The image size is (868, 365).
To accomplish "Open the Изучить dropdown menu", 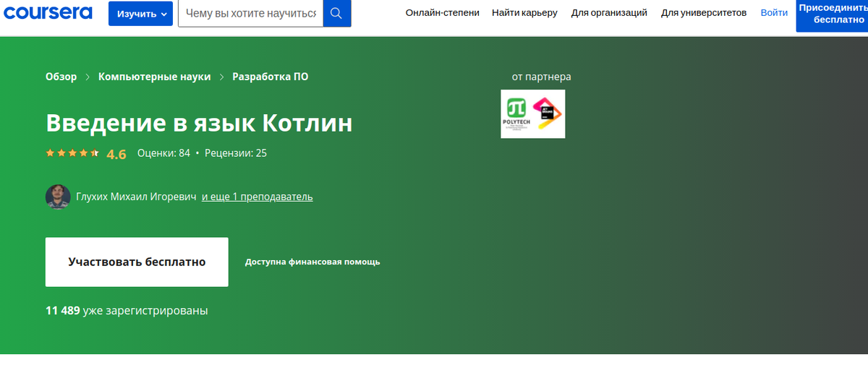I will point(140,14).
